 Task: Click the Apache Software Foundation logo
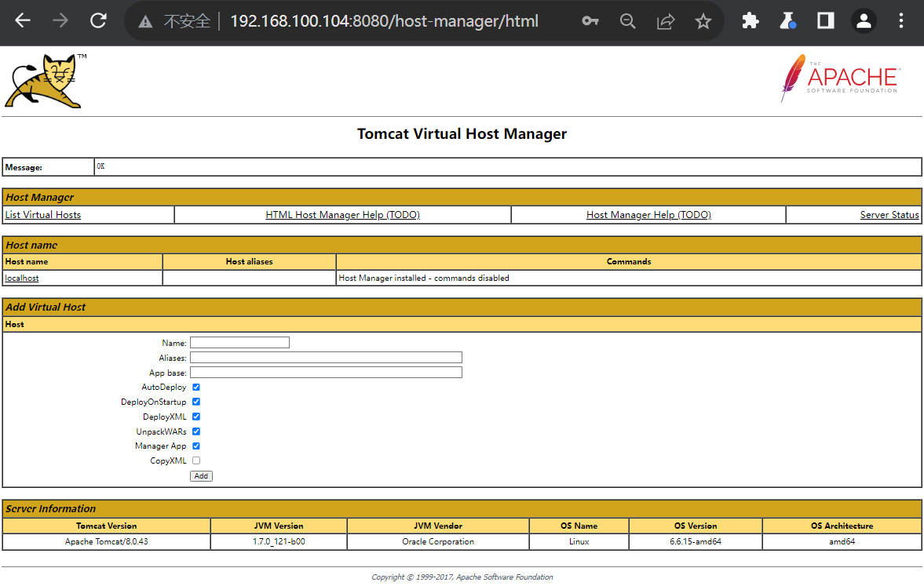pos(839,78)
